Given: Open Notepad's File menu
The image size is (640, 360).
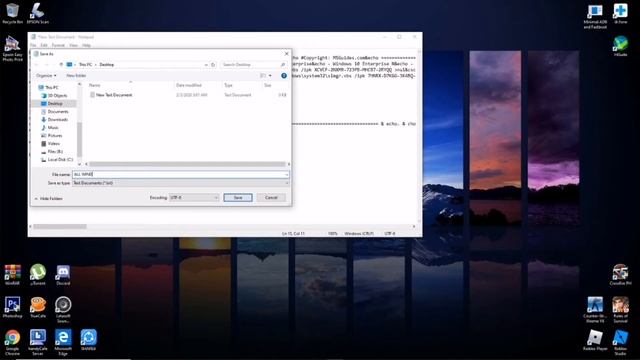Looking at the screenshot, I should pos(33,45).
